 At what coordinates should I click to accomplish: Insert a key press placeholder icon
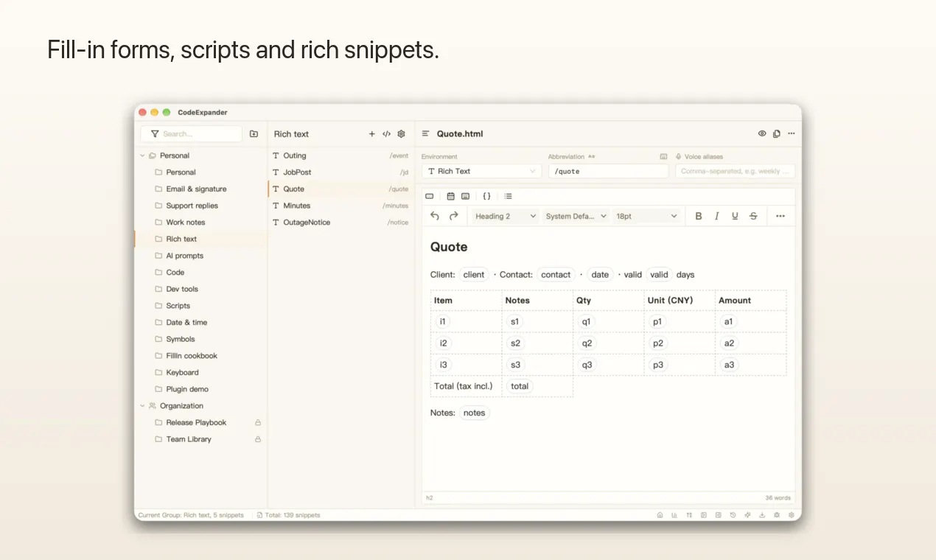tap(465, 196)
